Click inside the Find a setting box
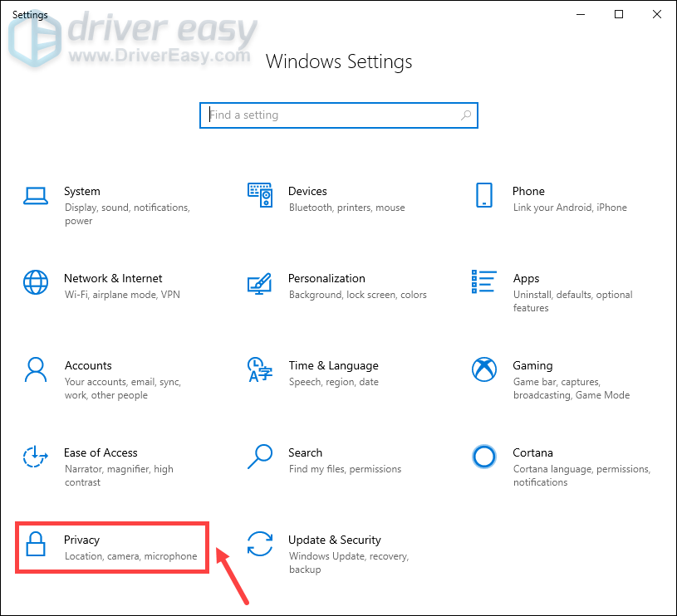This screenshot has height=616, width=677. pyautogui.click(x=339, y=115)
